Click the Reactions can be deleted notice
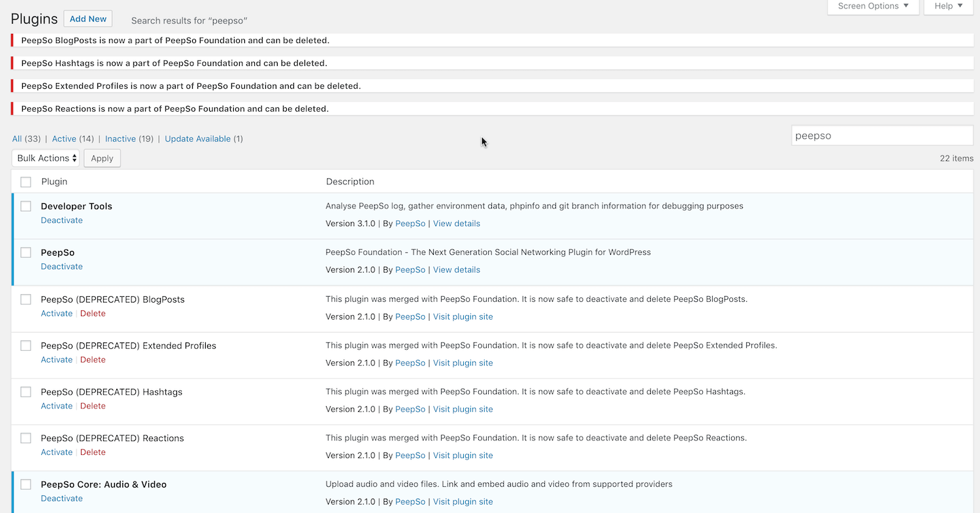This screenshot has height=513, width=980. tap(492, 109)
